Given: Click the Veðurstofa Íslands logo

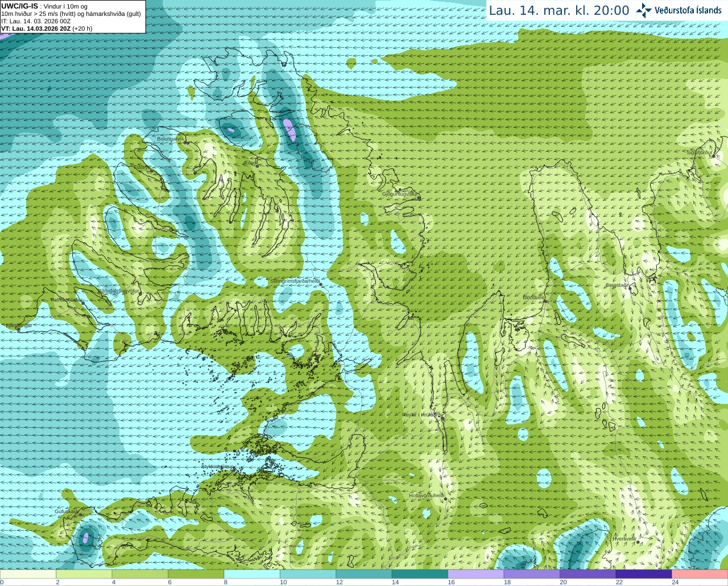Looking at the screenshot, I should pyautogui.click(x=679, y=10).
